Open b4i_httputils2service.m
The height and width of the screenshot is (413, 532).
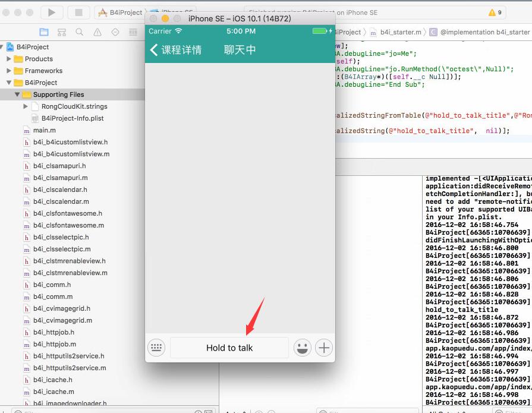tap(70, 368)
